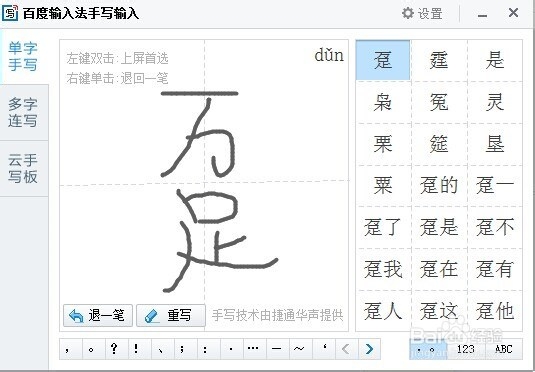Open the 设置 settings gear
The height and width of the screenshot is (372, 535).
(x=422, y=13)
